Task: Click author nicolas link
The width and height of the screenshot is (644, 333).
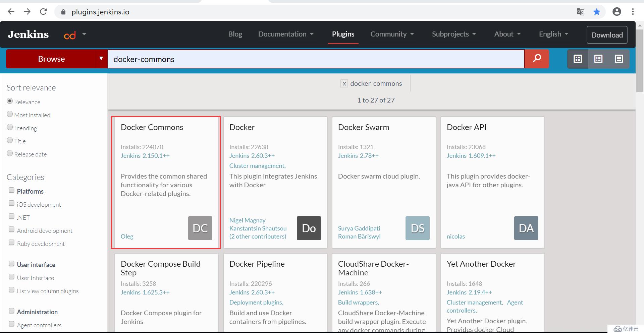Action: pos(456,237)
